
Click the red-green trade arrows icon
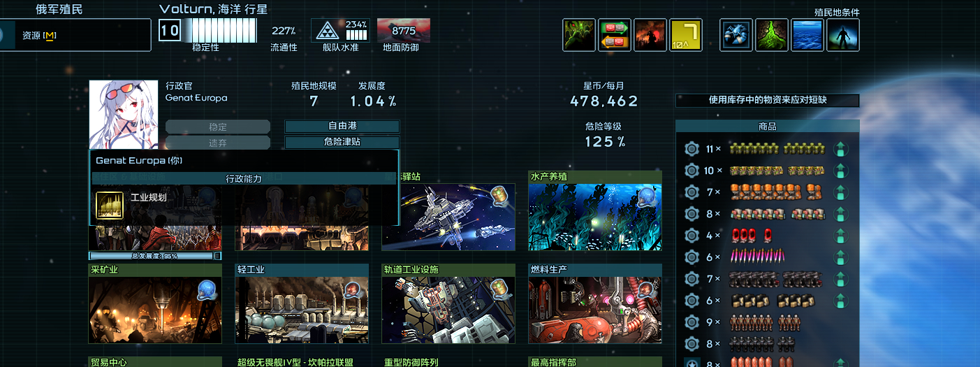pyautogui.click(x=615, y=35)
